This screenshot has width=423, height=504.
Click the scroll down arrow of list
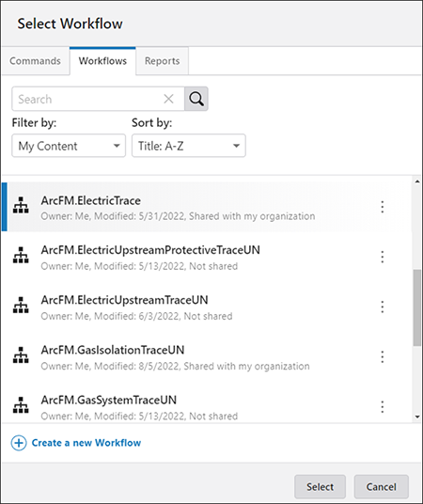(417, 417)
